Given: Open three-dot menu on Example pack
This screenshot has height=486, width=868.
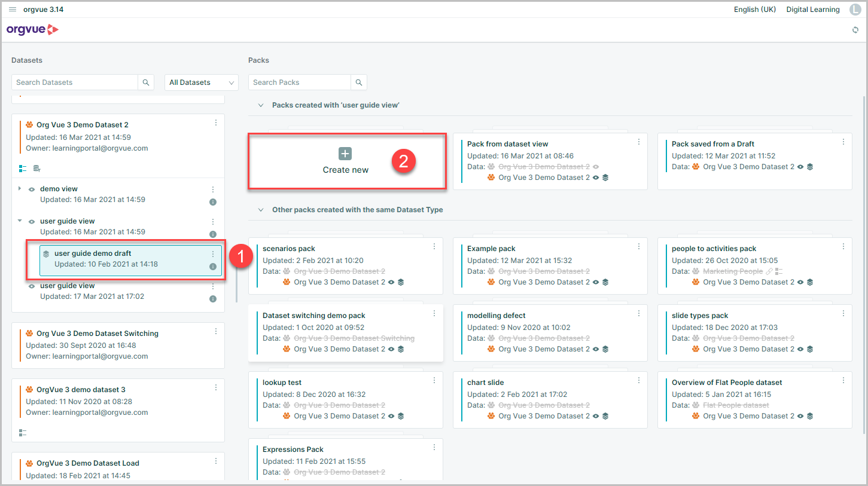Looking at the screenshot, I should pos(639,246).
